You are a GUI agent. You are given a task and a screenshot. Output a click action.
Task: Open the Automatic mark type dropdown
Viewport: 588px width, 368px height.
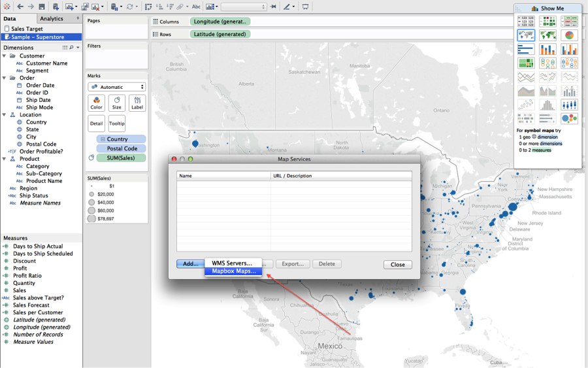point(117,87)
